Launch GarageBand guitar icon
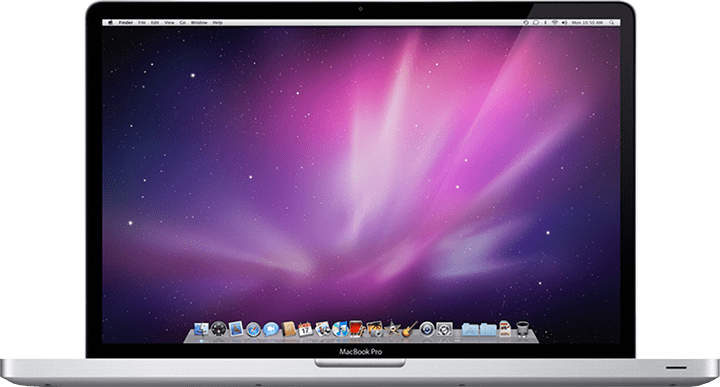Screen dimensions: 720x387 point(409,329)
